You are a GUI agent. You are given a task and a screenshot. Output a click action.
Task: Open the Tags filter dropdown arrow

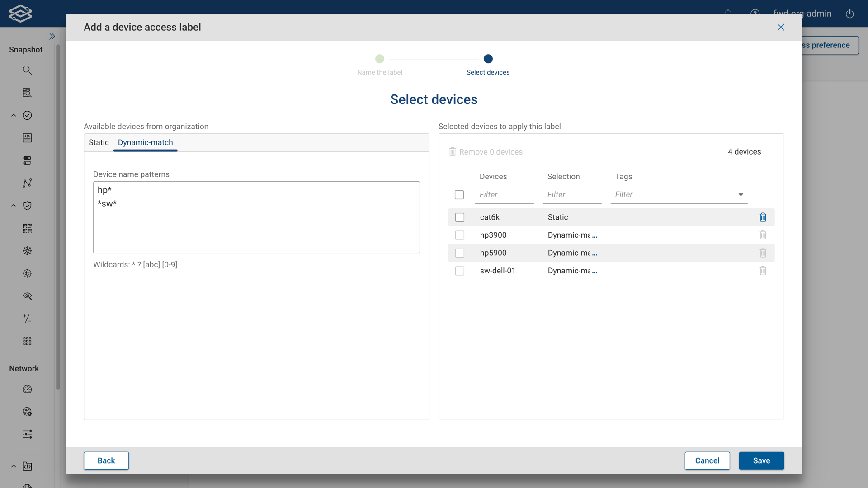tap(741, 194)
